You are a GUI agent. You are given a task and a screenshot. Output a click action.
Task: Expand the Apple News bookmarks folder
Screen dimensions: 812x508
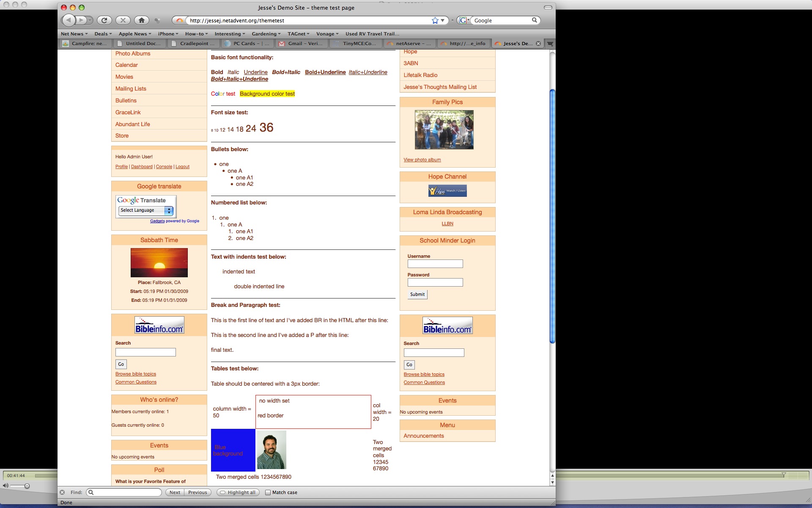click(134, 34)
